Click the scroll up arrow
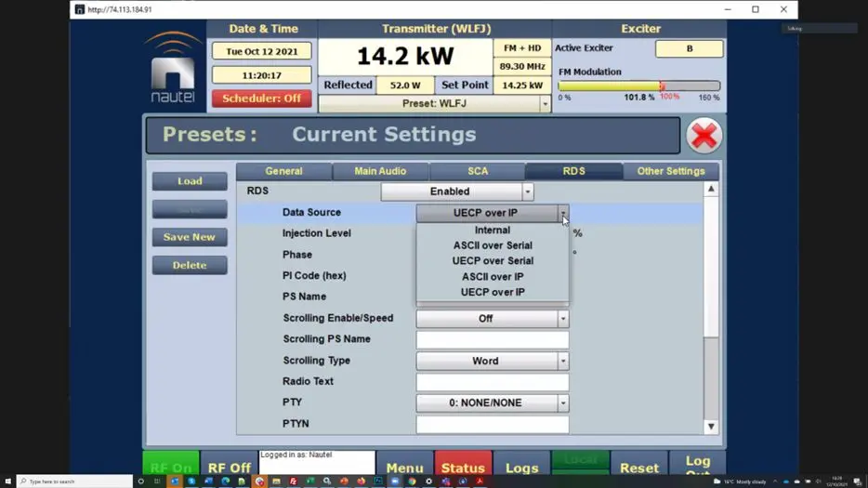 (711, 190)
